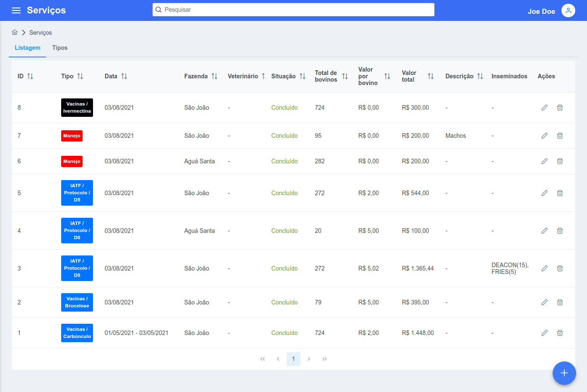Edit the Vacinas Brucelose service

(544, 302)
